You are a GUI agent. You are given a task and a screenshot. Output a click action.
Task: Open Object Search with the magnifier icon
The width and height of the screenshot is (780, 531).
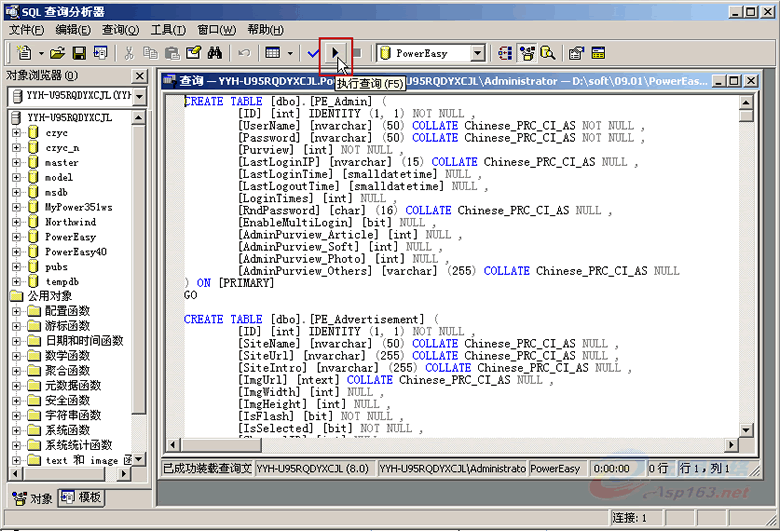548,53
